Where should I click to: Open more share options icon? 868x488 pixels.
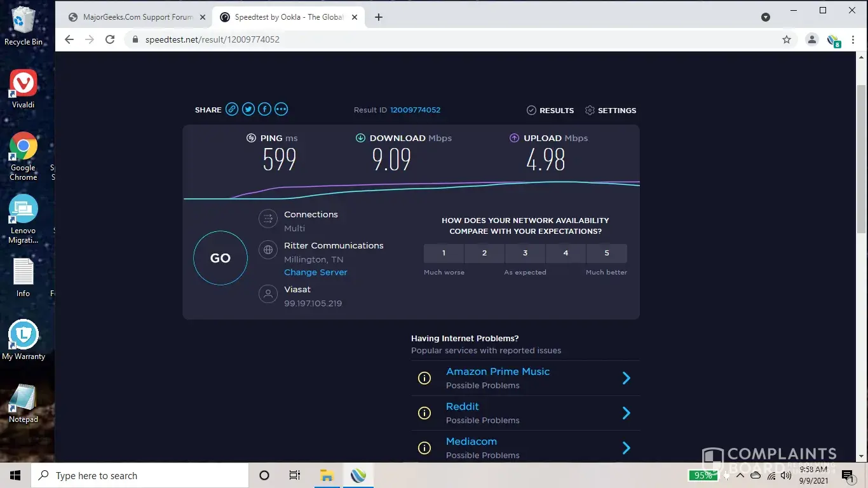(281, 109)
